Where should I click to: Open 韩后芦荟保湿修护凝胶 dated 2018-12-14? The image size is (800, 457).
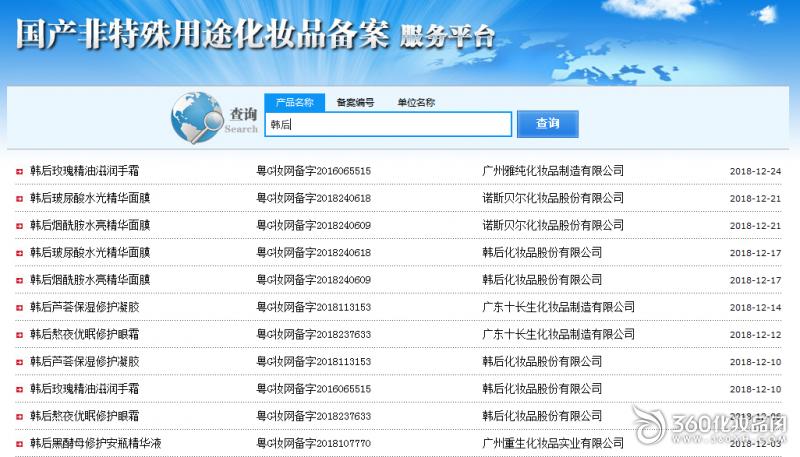[x=84, y=307]
